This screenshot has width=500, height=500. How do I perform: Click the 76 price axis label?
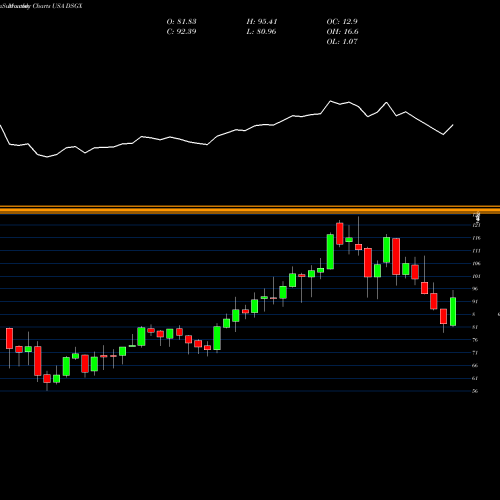point(475,340)
